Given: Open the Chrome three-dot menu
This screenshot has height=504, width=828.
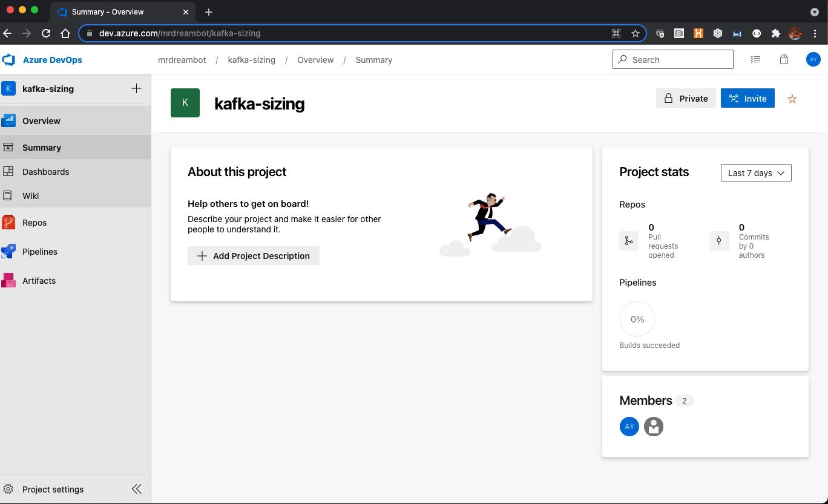Looking at the screenshot, I should tap(815, 33).
